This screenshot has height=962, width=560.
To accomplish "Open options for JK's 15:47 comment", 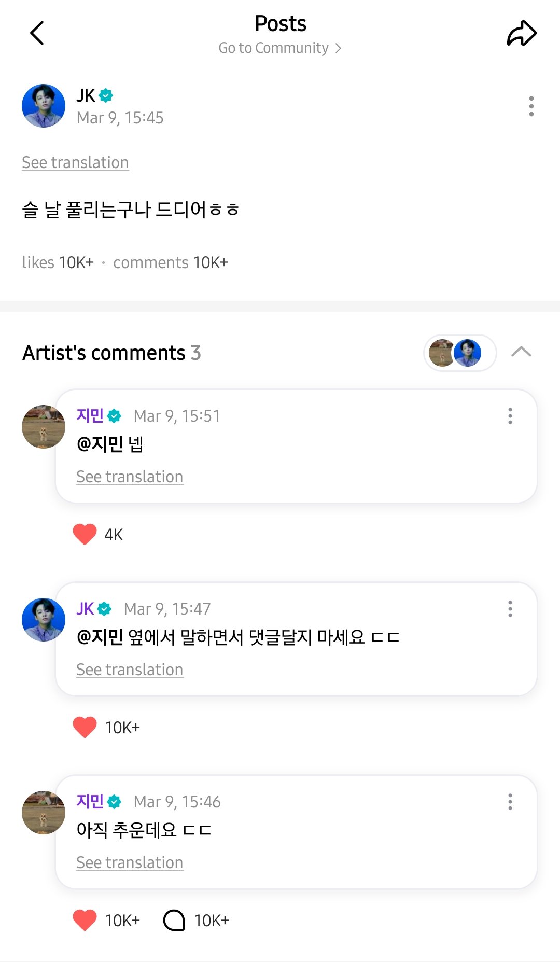I will pyautogui.click(x=510, y=609).
